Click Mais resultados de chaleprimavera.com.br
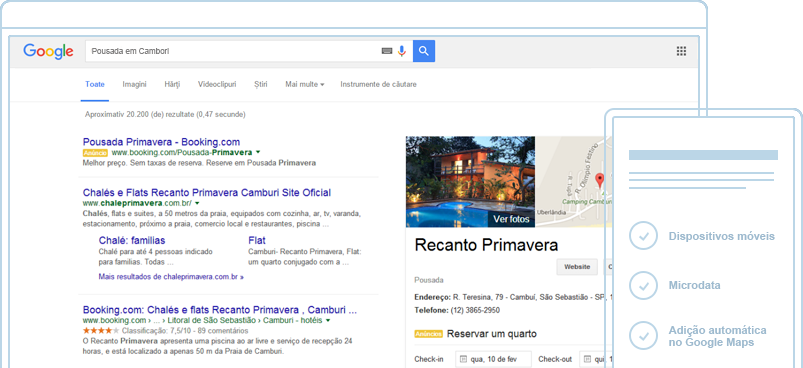This screenshot has height=368, width=803. (x=171, y=277)
